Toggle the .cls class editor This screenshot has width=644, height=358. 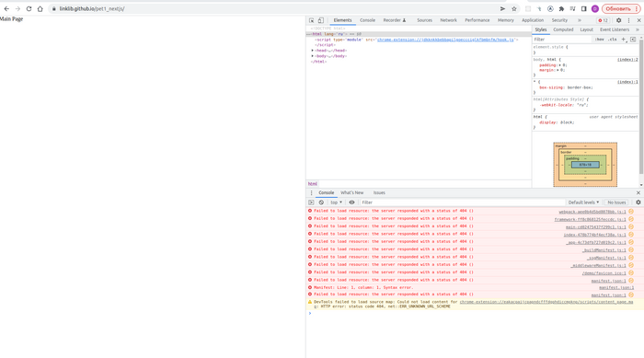[613, 40]
